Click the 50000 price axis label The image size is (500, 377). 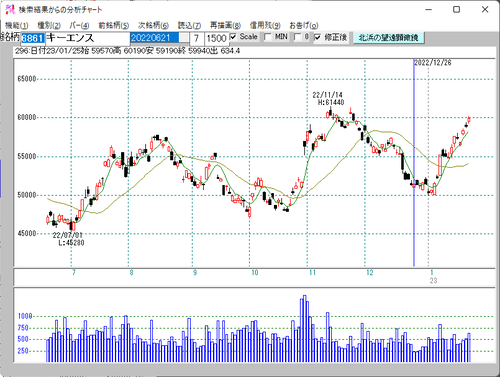[27, 195]
